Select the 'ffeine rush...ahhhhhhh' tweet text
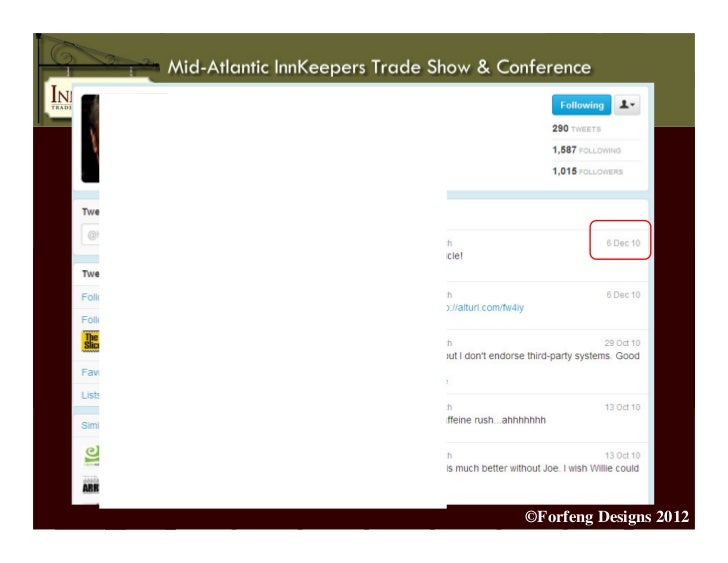728x563 pixels. point(496,420)
